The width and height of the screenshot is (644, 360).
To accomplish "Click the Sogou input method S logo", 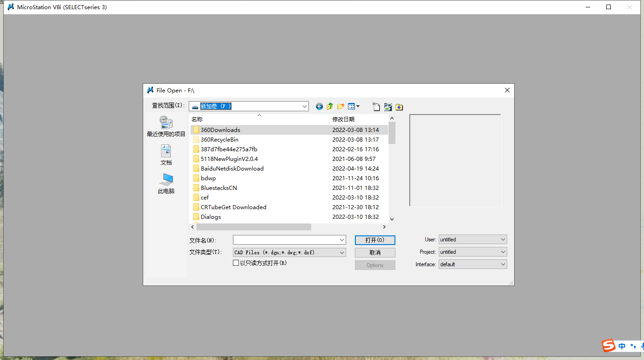I will pyautogui.click(x=609, y=346).
